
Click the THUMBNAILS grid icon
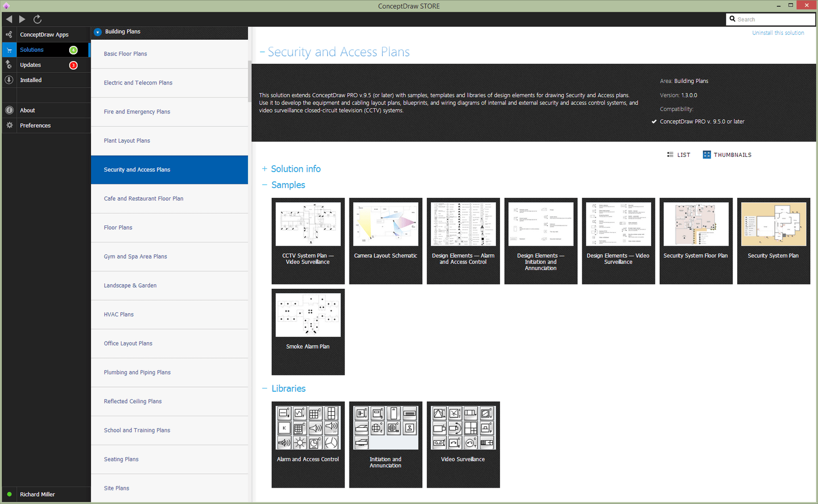point(707,155)
